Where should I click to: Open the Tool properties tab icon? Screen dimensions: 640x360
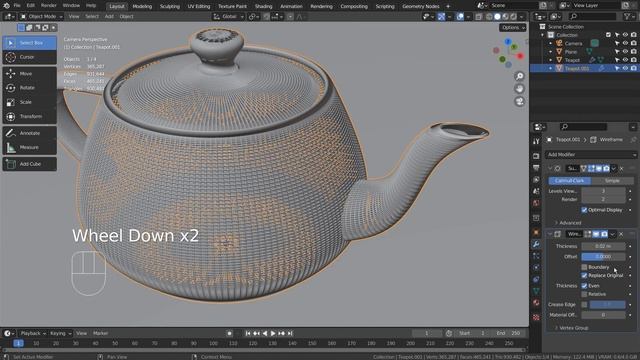[536, 141]
